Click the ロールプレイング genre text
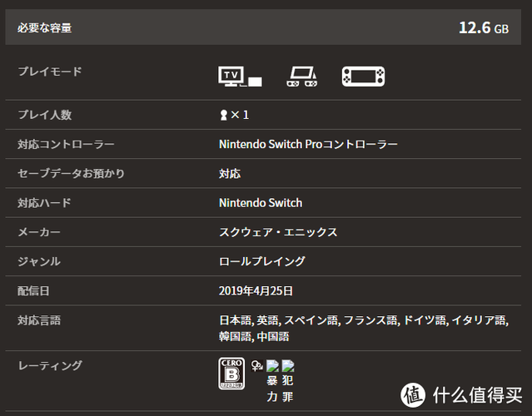Viewport: 532px width, 416px height. (261, 261)
